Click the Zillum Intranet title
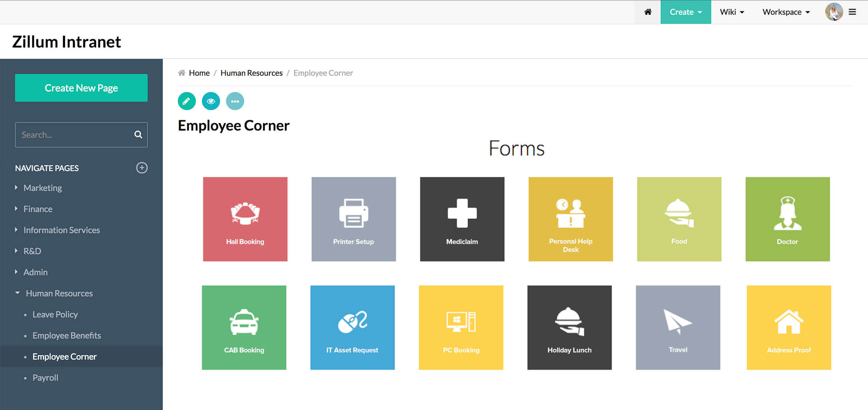The width and height of the screenshot is (868, 410). (67, 42)
